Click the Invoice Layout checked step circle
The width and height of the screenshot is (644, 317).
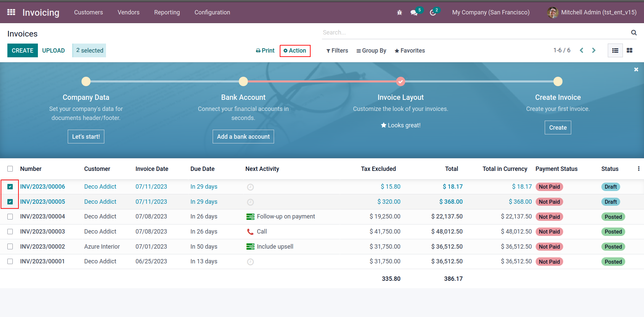[400, 81]
